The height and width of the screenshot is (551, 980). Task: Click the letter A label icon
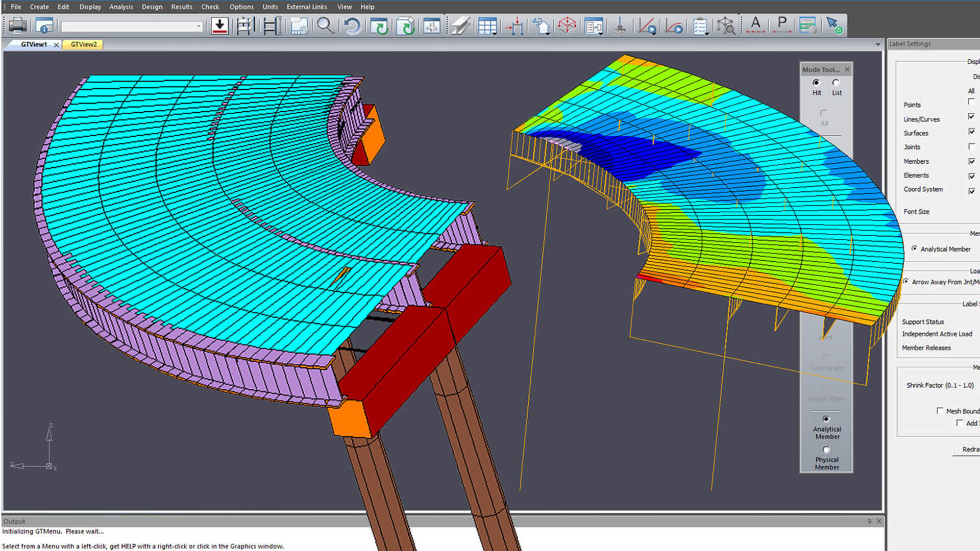[755, 24]
